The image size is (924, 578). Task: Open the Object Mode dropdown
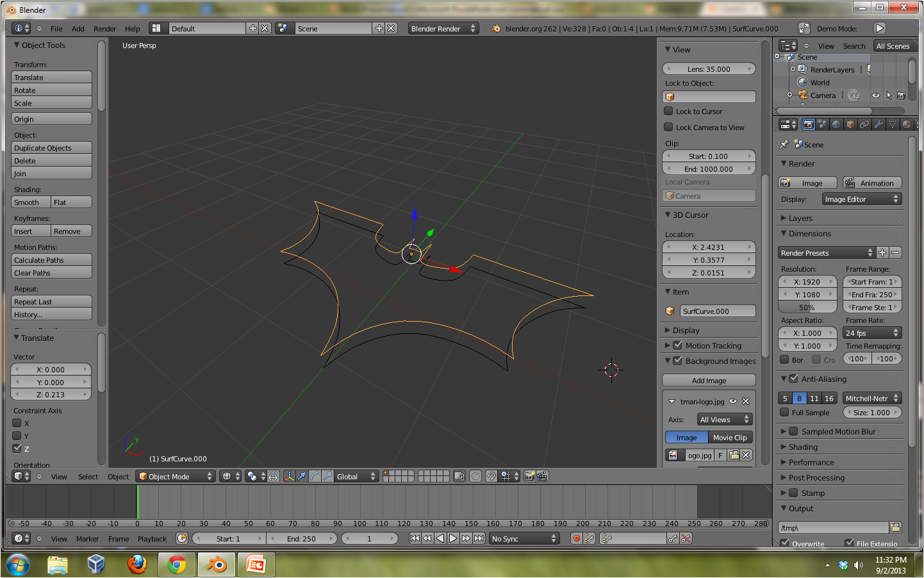click(x=176, y=476)
